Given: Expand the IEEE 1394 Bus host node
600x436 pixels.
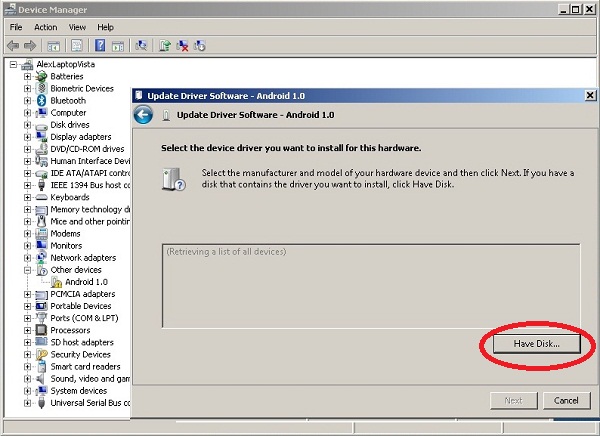Looking at the screenshot, I should 27,185.
